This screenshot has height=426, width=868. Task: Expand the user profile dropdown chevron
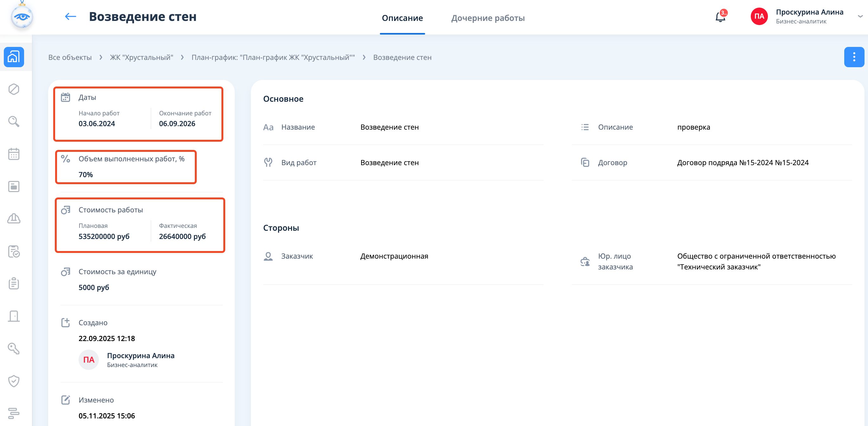click(x=860, y=16)
